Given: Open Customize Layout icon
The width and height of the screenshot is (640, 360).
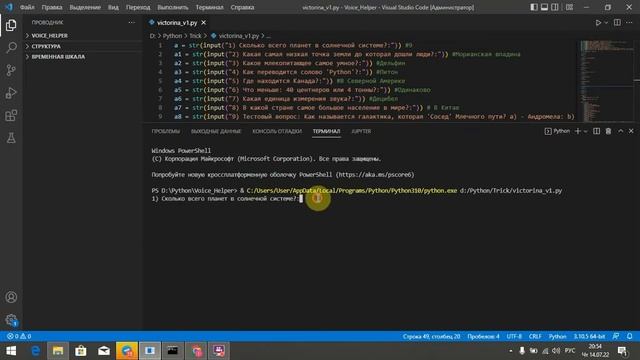Looking at the screenshot, I should (569, 7).
